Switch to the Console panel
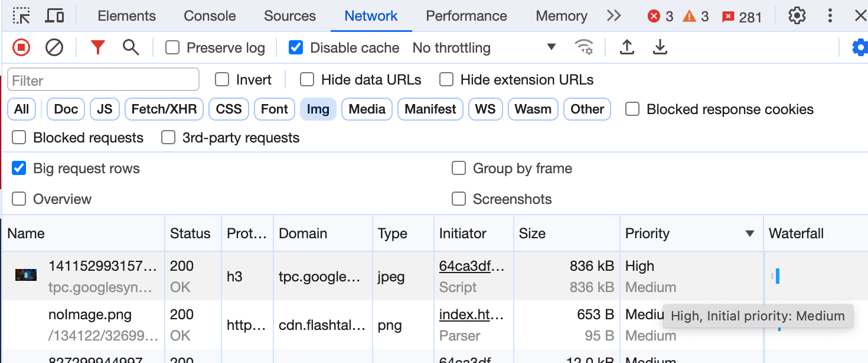Image resolution: width=868 pixels, height=363 pixels. (210, 16)
